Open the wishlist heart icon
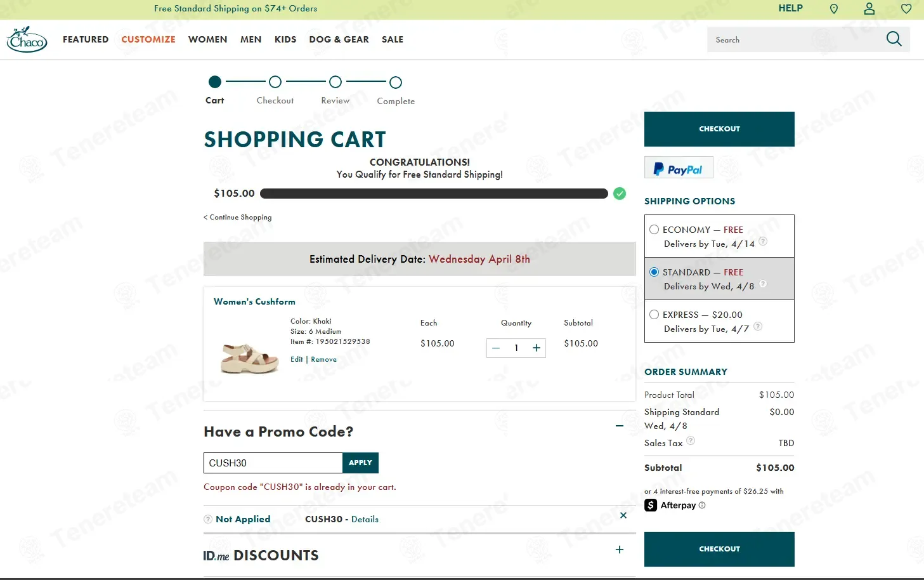 (906, 9)
